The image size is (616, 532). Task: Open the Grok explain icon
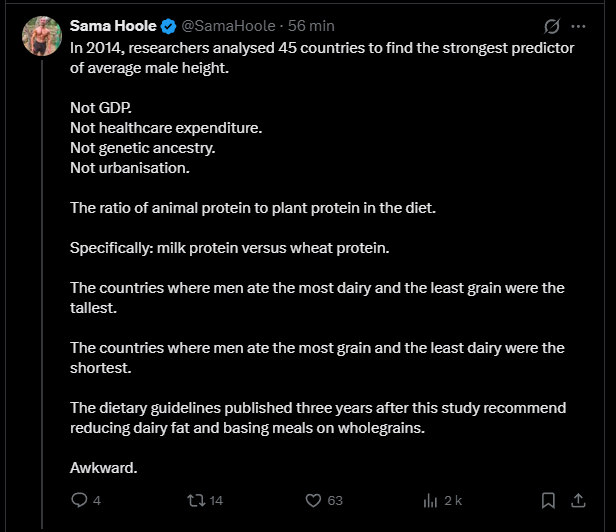[x=551, y=26]
